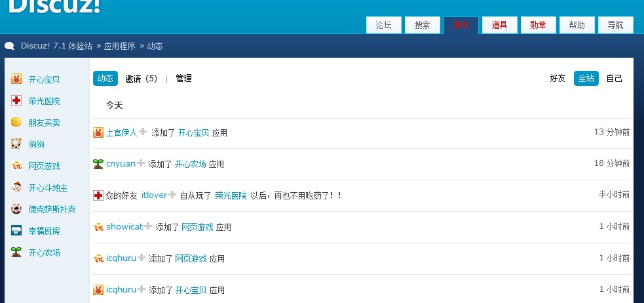Add 上官伊人 as friend via plus icon

(143, 132)
